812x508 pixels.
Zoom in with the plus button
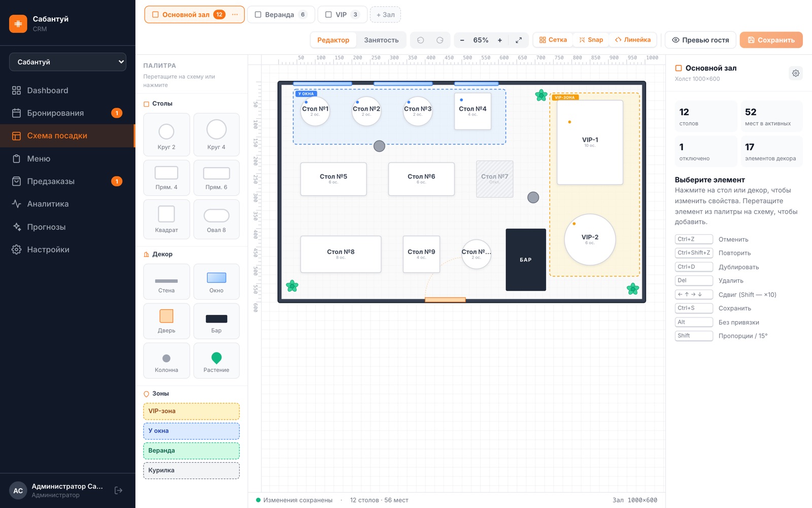[x=500, y=40]
